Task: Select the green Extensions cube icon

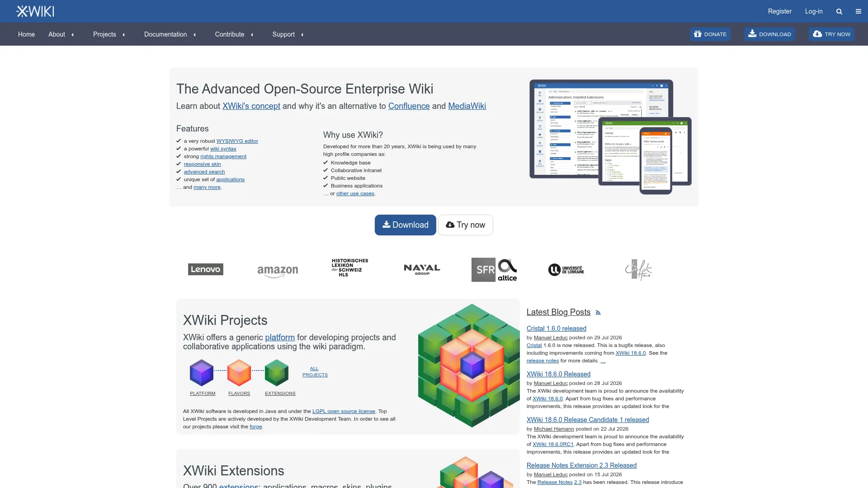Action: point(277,372)
